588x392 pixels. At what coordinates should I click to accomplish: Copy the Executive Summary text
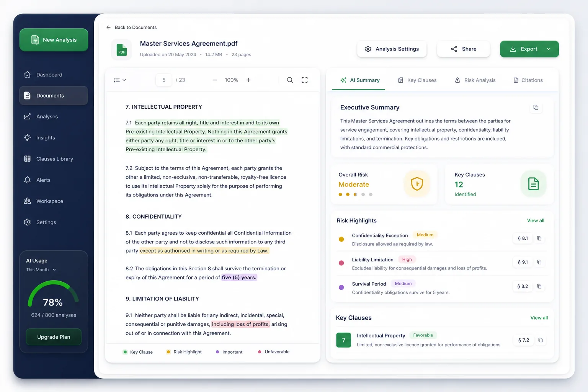pos(536,108)
